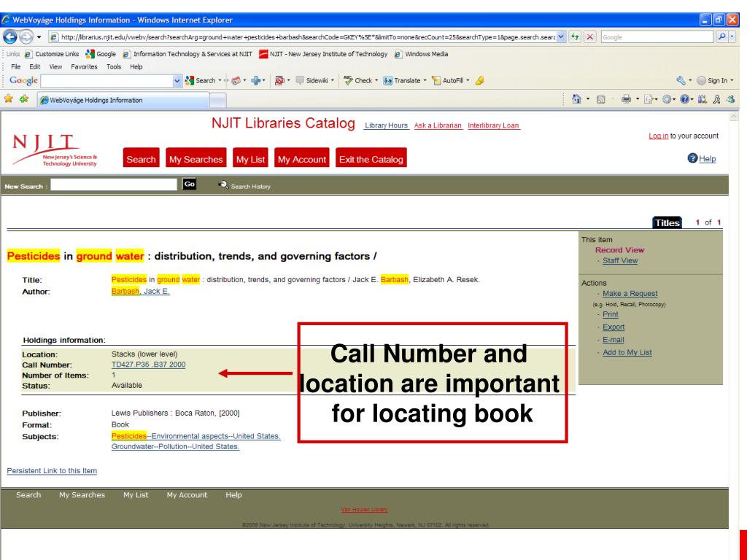Viewport: 747px width, 560px height.
Task: Click the blue Help question-mark icon on catalog page
Action: coord(692,158)
